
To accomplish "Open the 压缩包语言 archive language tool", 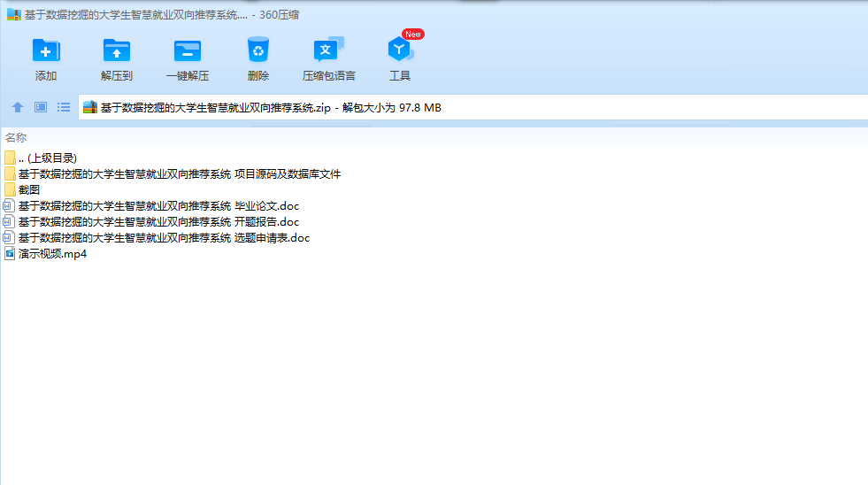I will pos(329,50).
